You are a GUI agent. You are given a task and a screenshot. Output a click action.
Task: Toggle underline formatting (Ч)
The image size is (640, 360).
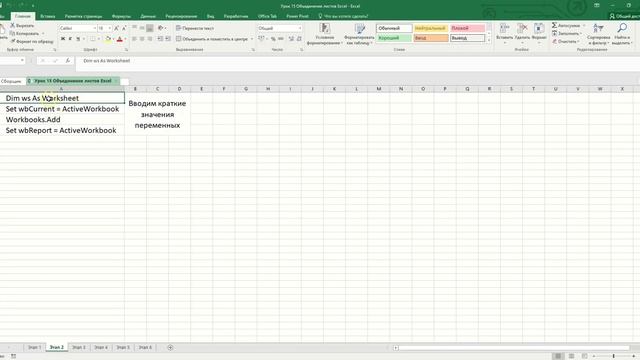[78, 39]
